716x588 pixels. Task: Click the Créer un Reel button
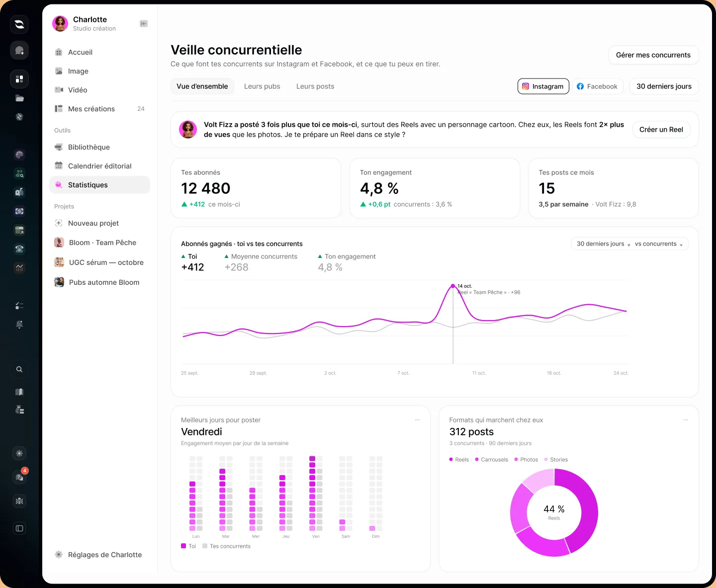click(661, 130)
